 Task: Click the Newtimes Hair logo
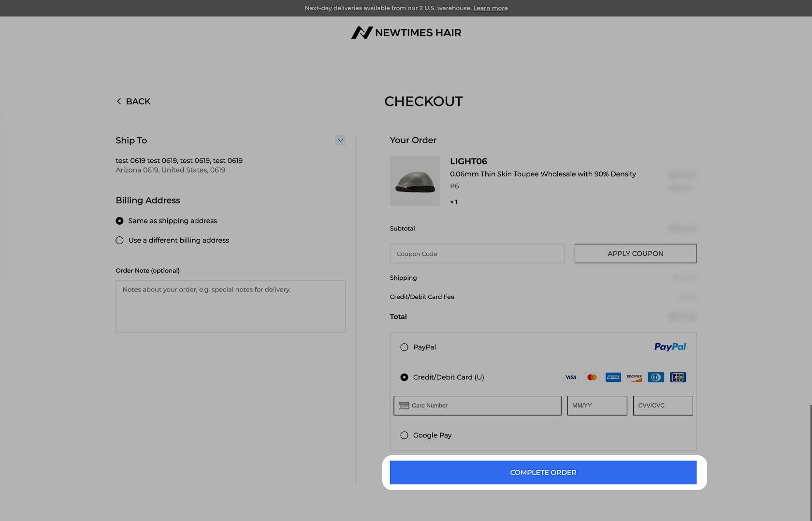click(406, 32)
